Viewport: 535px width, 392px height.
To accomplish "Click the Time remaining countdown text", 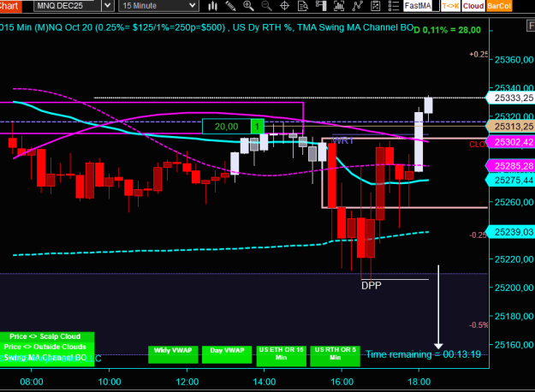I will [423, 354].
